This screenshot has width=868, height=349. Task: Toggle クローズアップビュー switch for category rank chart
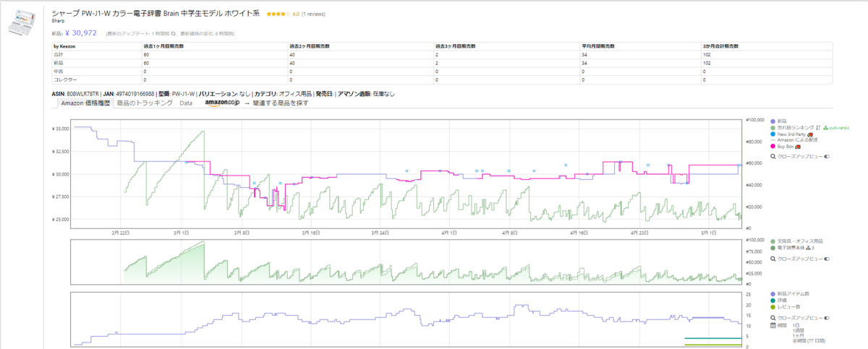[x=827, y=257]
